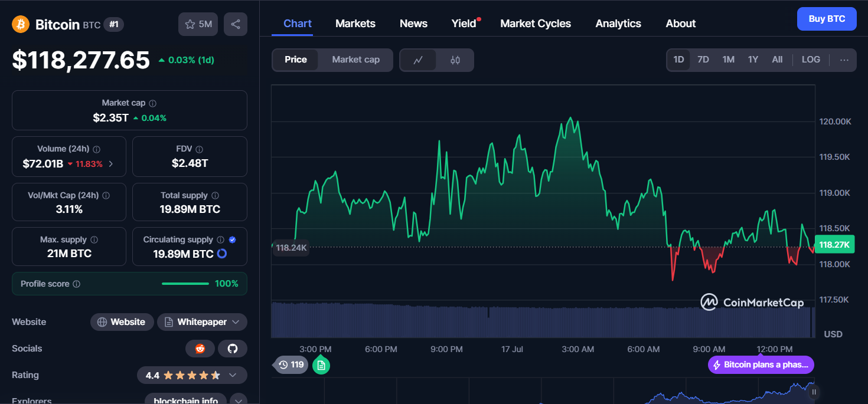Set chart range to 1Y
The height and width of the screenshot is (404, 868).
click(753, 60)
